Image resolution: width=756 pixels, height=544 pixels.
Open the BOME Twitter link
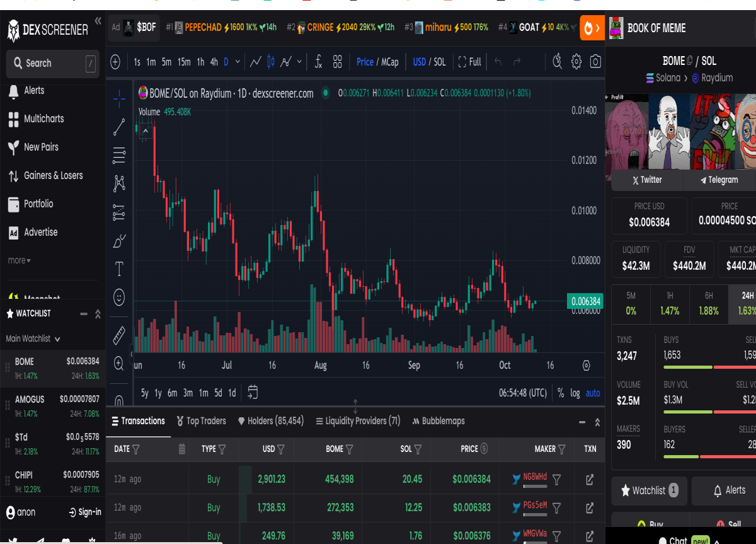pyautogui.click(x=647, y=180)
